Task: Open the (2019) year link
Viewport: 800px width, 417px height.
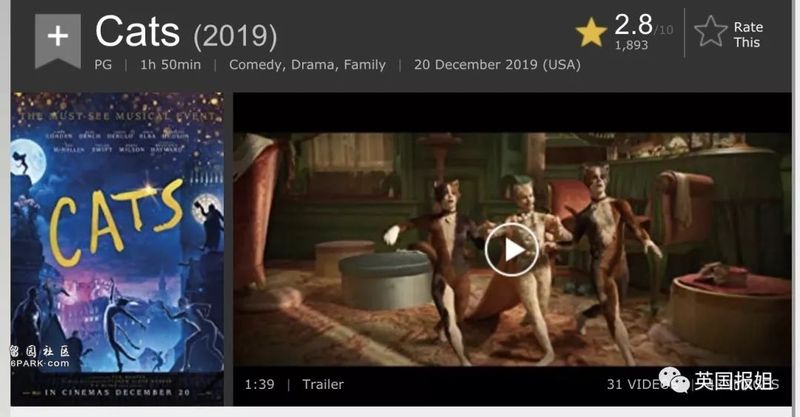Action: pos(235,36)
